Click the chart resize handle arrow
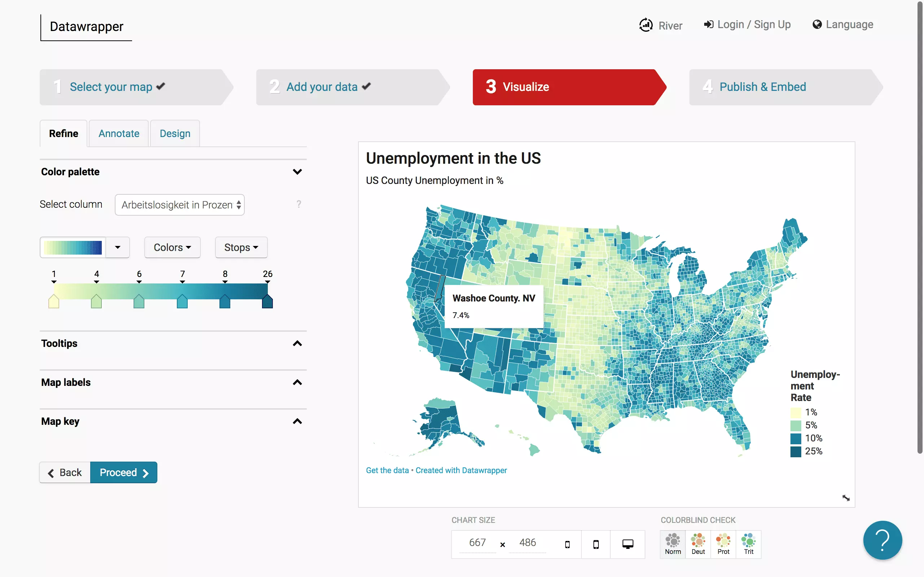This screenshot has height=577, width=924. click(846, 498)
